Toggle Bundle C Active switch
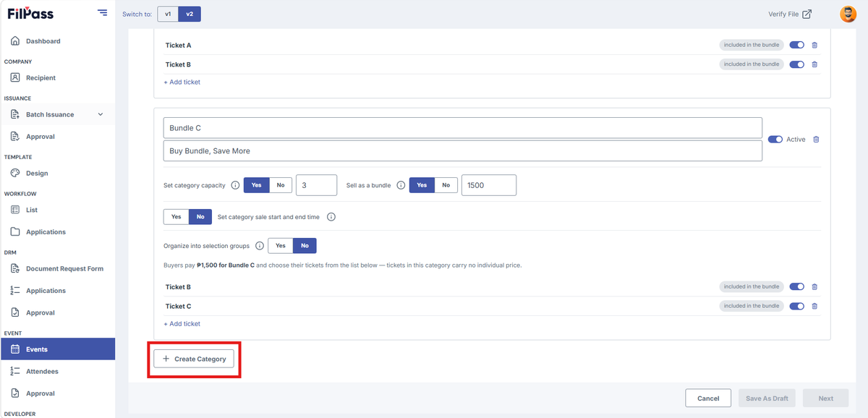The height and width of the screenshot is (418, 868). pyautogui.click(x=775, y=140)
